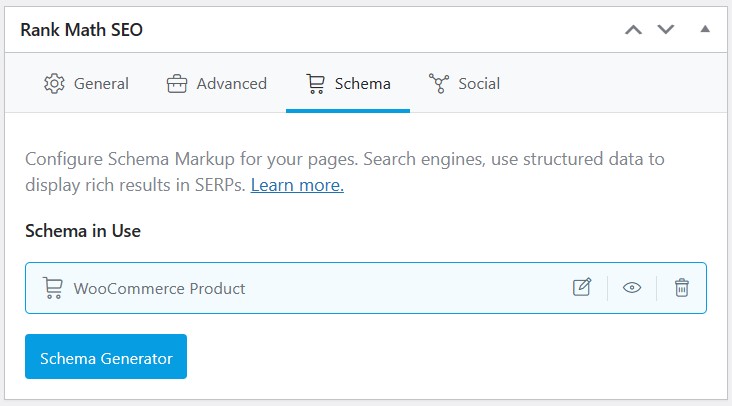This screenshot has width=732, height=406.
Task: Click the cart icon on Schema tab
Action: tap(316, 84)
